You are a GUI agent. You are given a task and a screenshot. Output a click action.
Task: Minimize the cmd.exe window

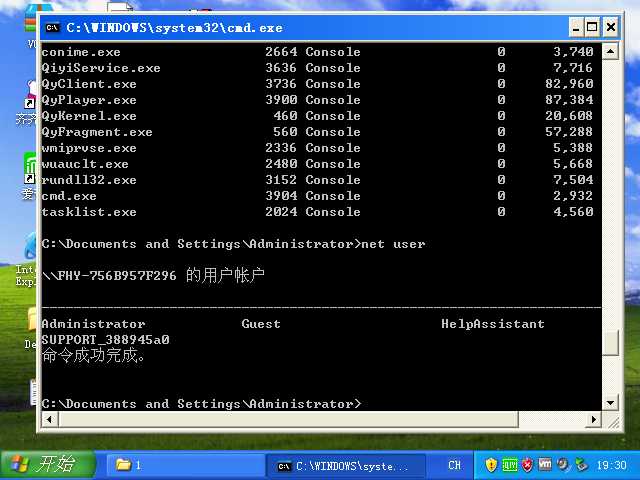[x=576, y=28]
